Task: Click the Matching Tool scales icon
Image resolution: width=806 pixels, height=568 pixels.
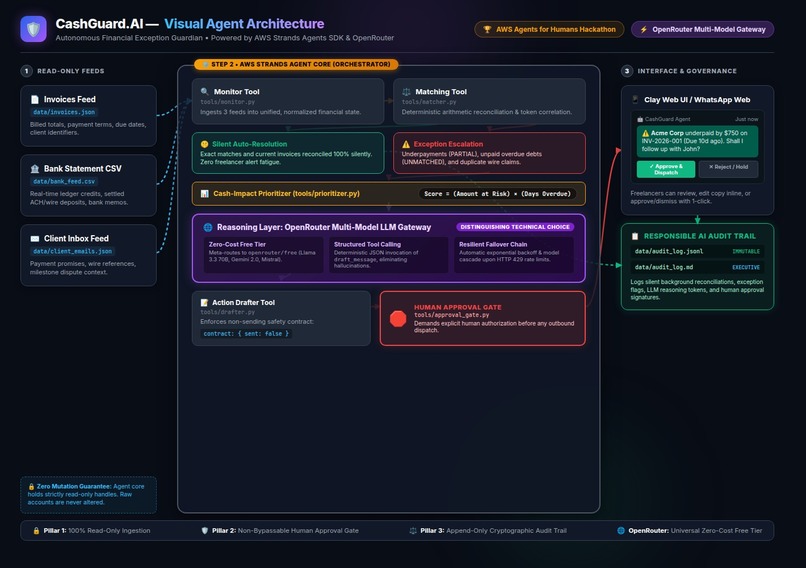Action: 406,91
